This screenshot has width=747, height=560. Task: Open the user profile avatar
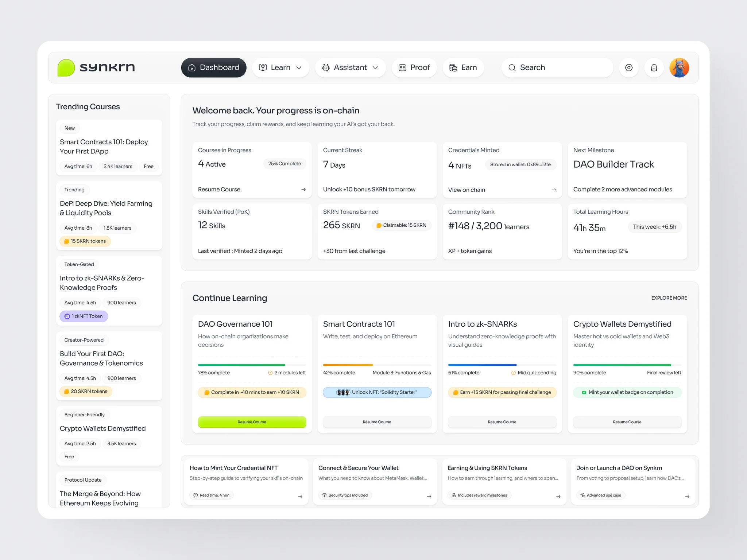[679, 67]
